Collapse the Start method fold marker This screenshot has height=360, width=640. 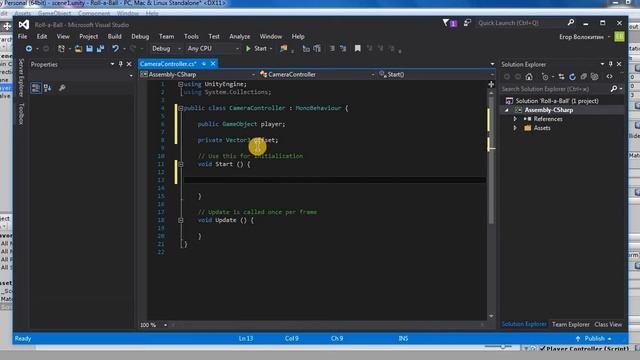(x=180, y=164)
